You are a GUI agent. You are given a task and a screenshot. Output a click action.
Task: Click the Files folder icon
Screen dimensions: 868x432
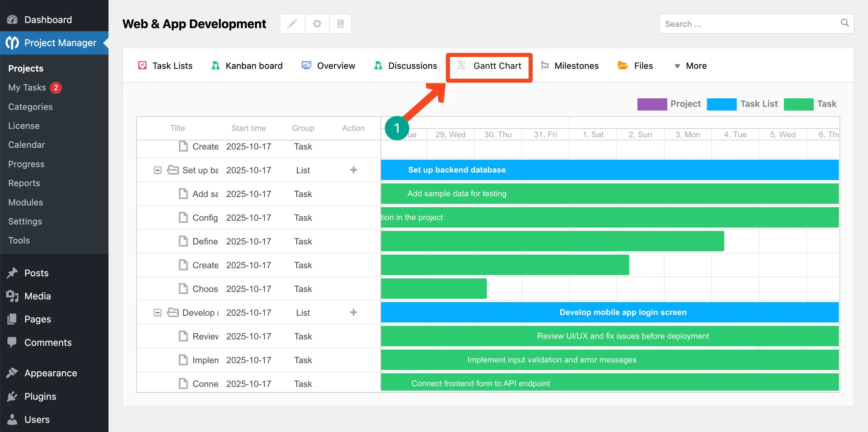click(x=623, y=65)
